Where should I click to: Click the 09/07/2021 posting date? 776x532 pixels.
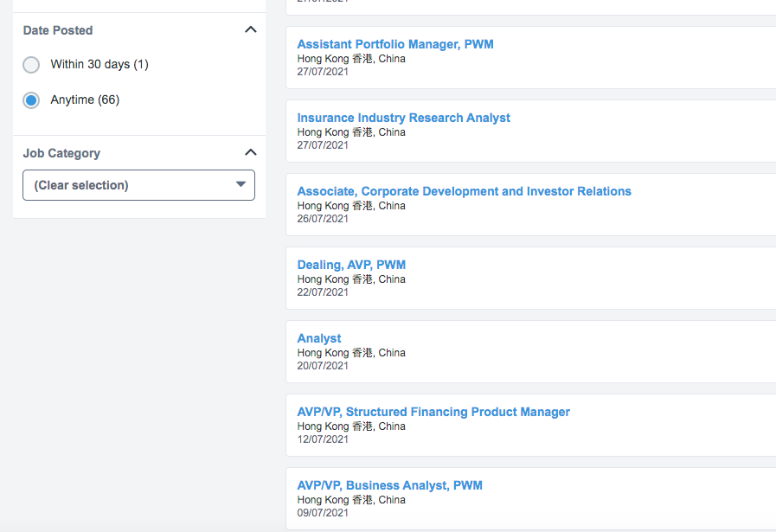pyautogui.click(x=323, y=513)
